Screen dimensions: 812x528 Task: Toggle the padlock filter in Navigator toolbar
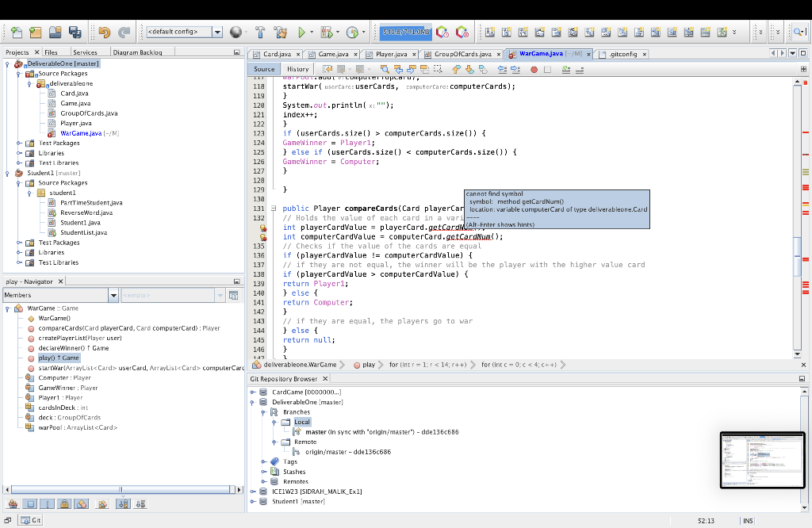65,503
